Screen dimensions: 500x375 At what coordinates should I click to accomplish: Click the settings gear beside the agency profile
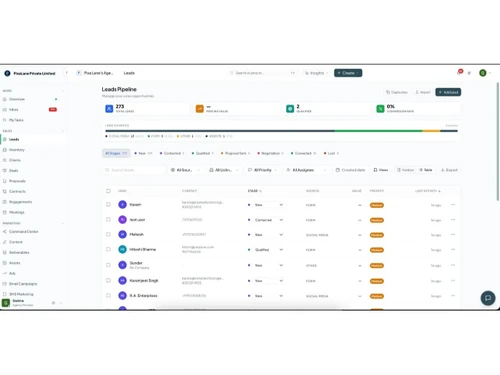(x=53, y=303)
